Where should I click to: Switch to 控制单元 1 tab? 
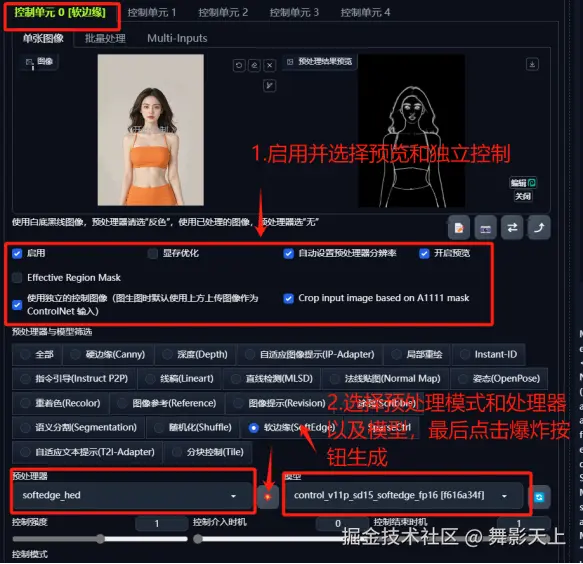pos(152,13)
